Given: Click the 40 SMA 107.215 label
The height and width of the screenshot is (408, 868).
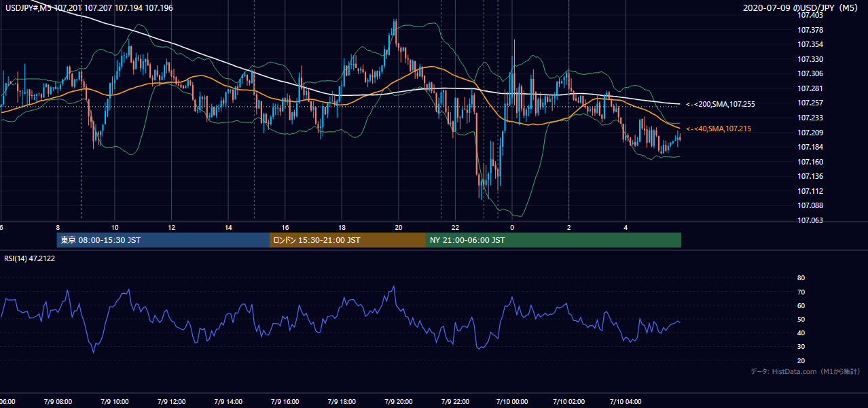Looking at the screenshot, I should coord(718,129).
